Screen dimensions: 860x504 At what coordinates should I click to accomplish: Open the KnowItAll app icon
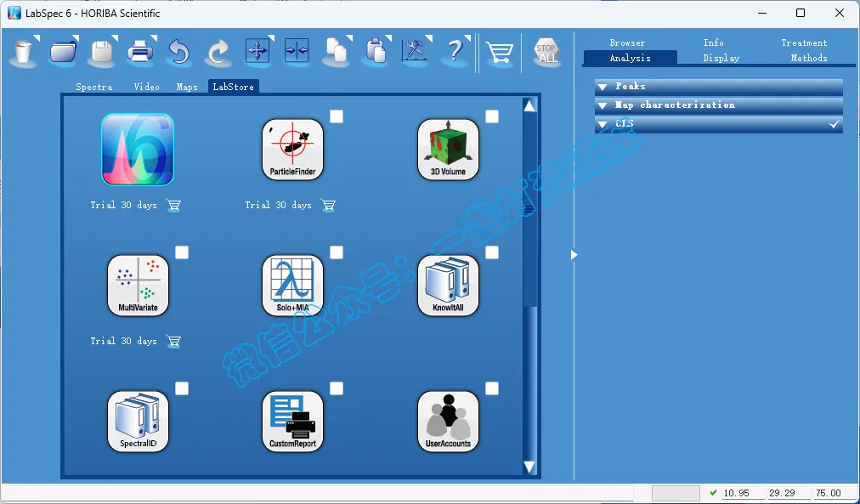click(x=448, y=286)
